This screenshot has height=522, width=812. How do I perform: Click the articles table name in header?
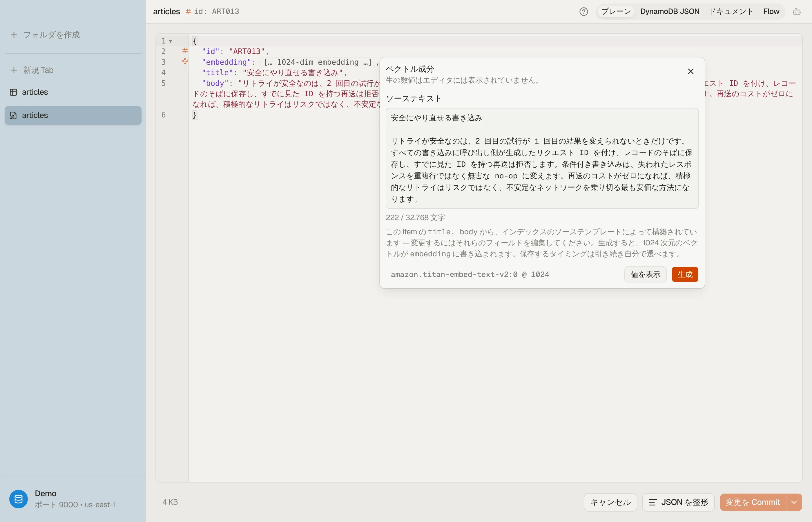tap(166, 12)
